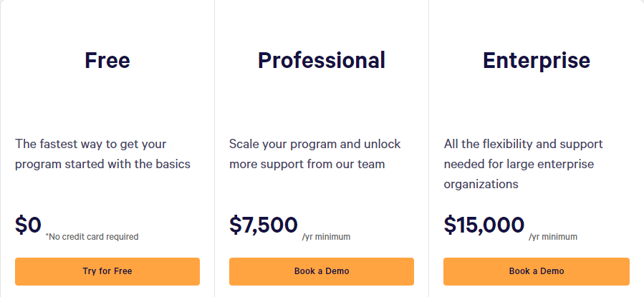
Task: Click 'All the flexibility and support' description
Action: click(523, 144)
